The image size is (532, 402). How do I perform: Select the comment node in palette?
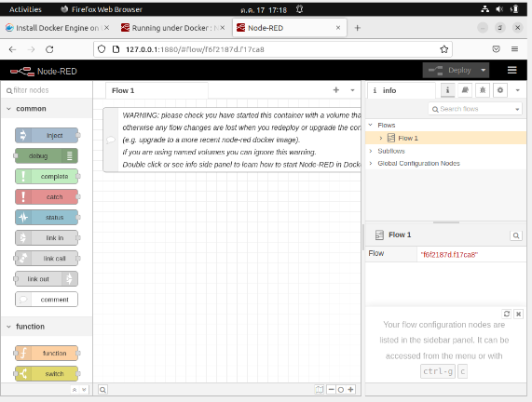47,300
